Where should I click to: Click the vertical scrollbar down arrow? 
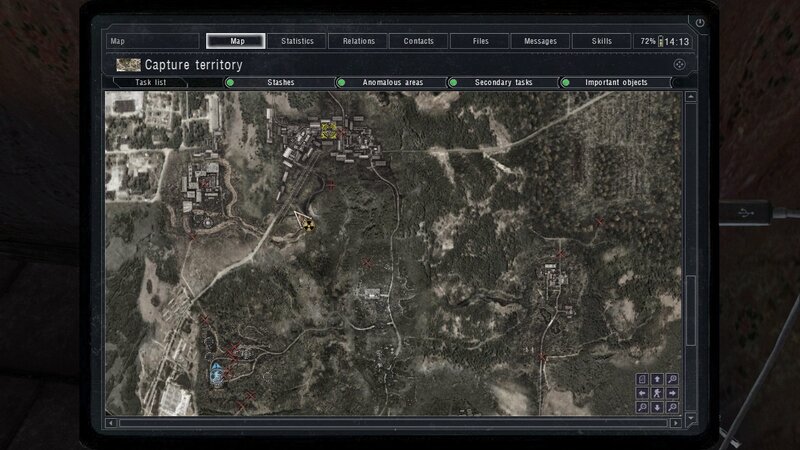(691, 418)
